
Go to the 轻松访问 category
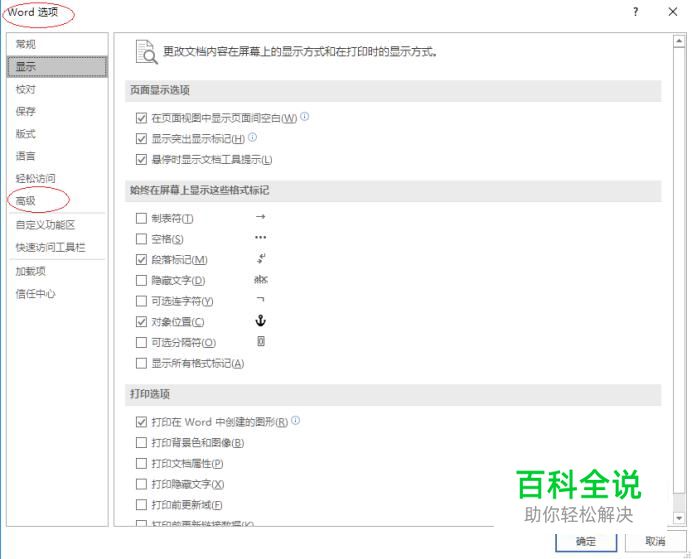click(x=57, y=178)
